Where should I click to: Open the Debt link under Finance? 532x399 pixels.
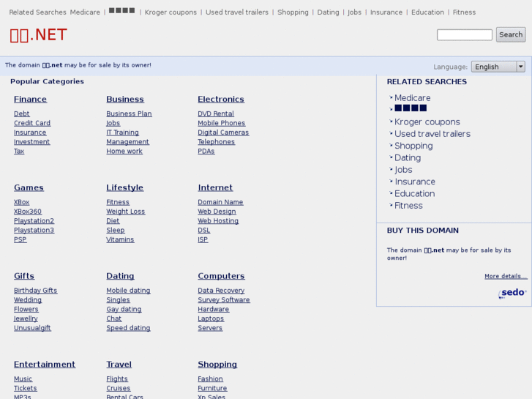(22, 113)
